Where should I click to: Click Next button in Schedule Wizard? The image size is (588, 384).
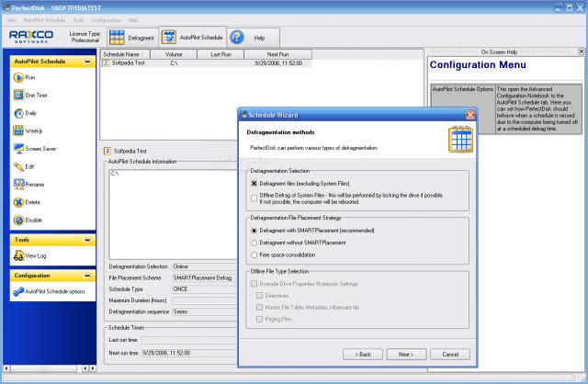(x=406, y=355)
